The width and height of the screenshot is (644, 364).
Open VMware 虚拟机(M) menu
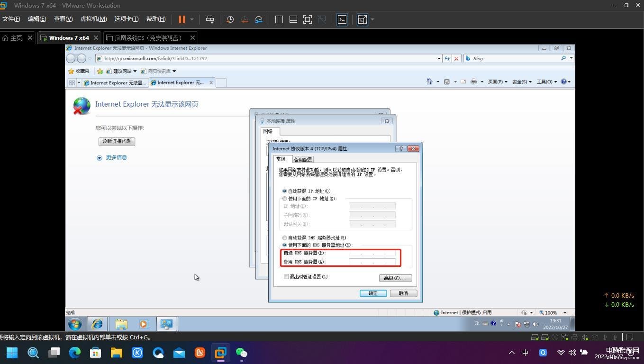click(x=93, y=19)
